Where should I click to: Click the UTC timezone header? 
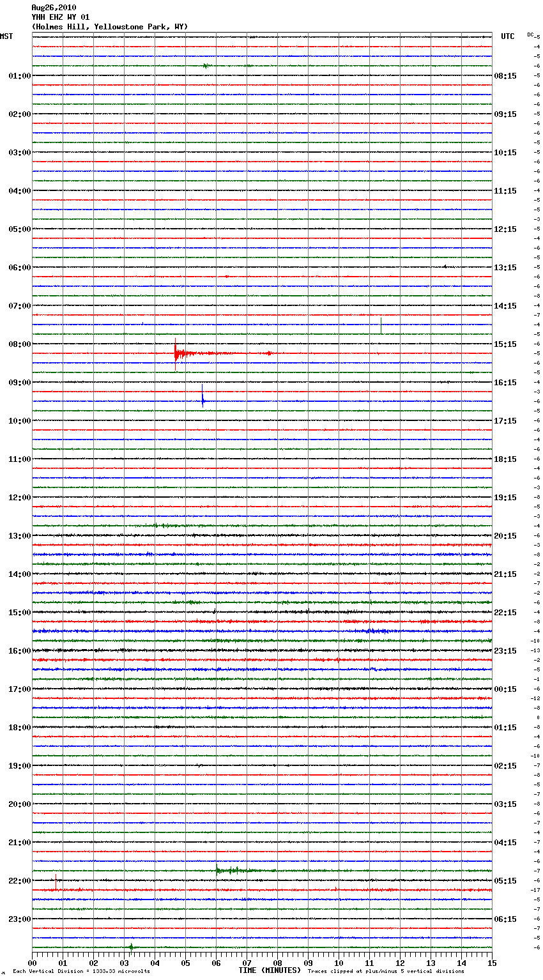click(x=508, y=36)
